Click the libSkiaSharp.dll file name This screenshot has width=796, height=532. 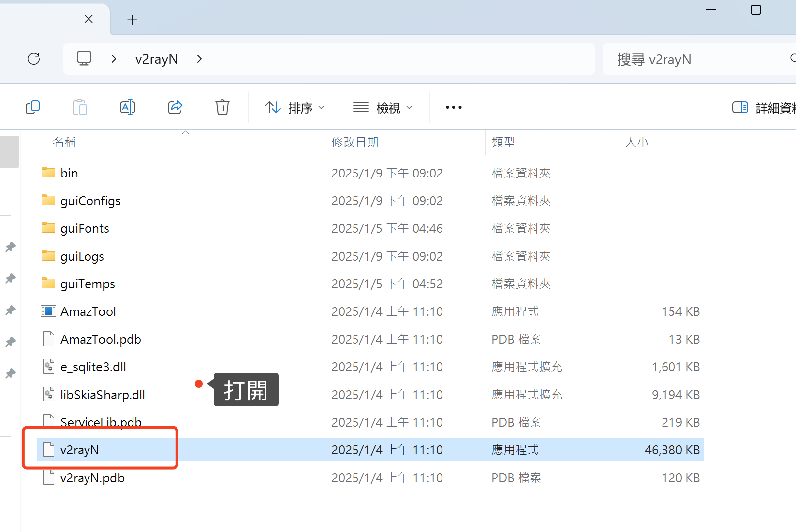pos(103,395)
